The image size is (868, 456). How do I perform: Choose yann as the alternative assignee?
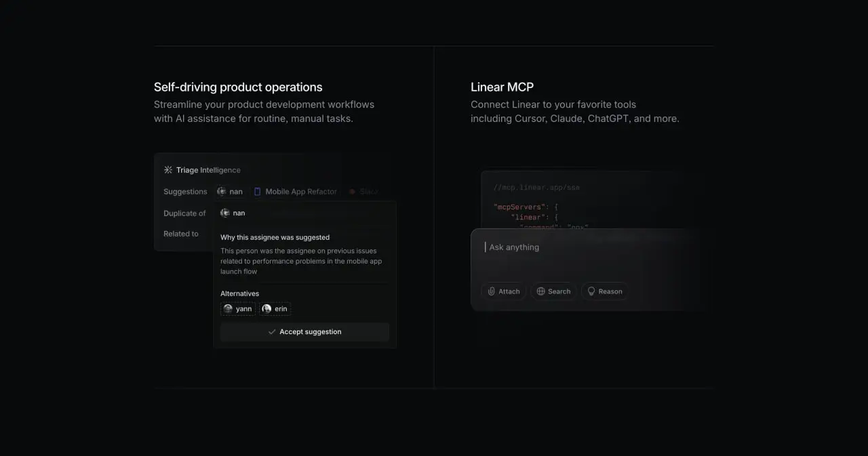[238, 309]
